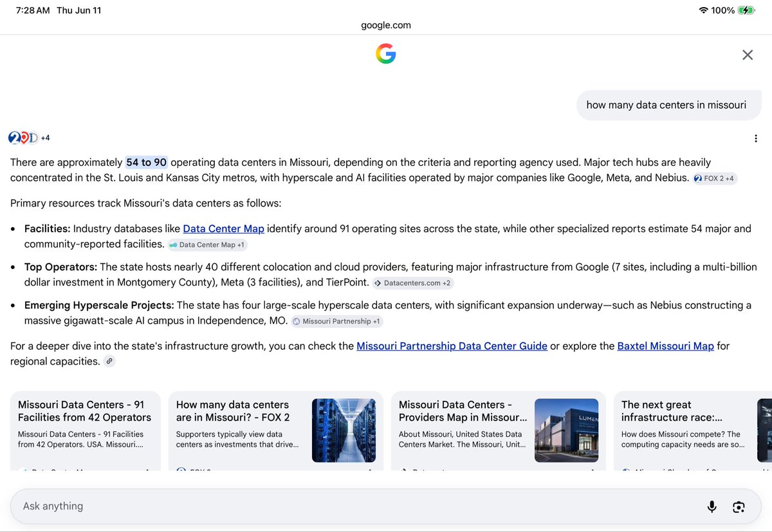Open the Data Center Map +1 source chip
This screenshot has height=532, width=772.
(x=207, y=244)
